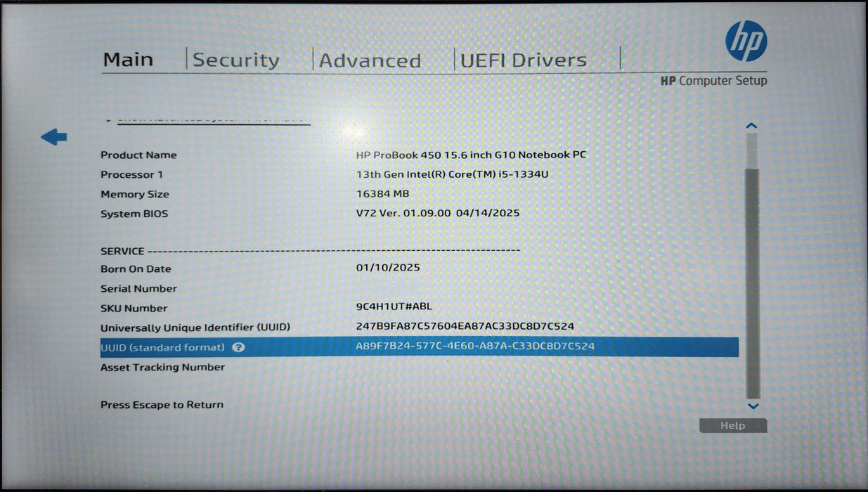Click the SERVICE section header
The image size is (868, 492).
[x=122, y=251]
